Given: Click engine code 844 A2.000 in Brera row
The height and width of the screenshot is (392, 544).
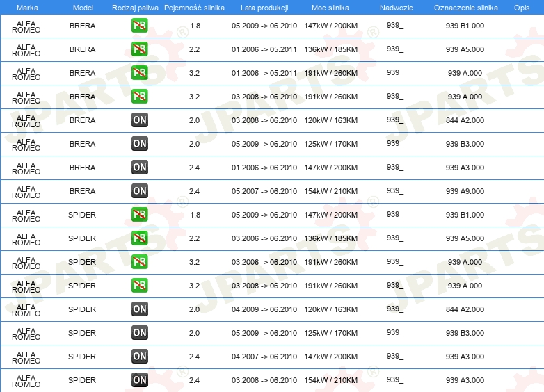Looking at the screenshot, I should 465,120.
